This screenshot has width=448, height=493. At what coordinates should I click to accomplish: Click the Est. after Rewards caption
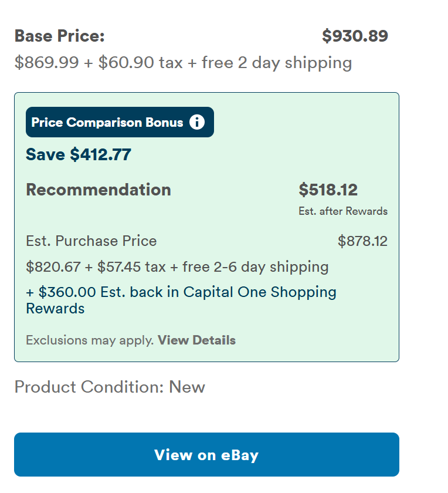[343, 211]
